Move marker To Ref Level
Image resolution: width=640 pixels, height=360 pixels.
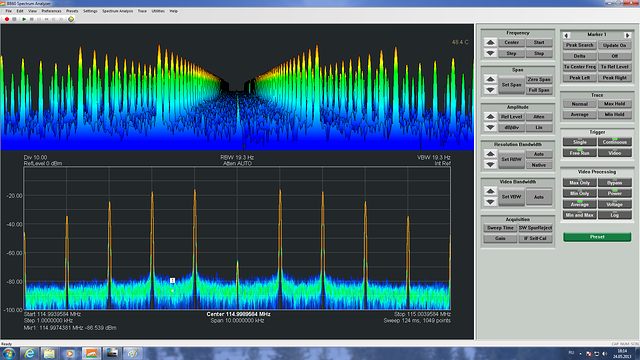(x=615, y=67)
